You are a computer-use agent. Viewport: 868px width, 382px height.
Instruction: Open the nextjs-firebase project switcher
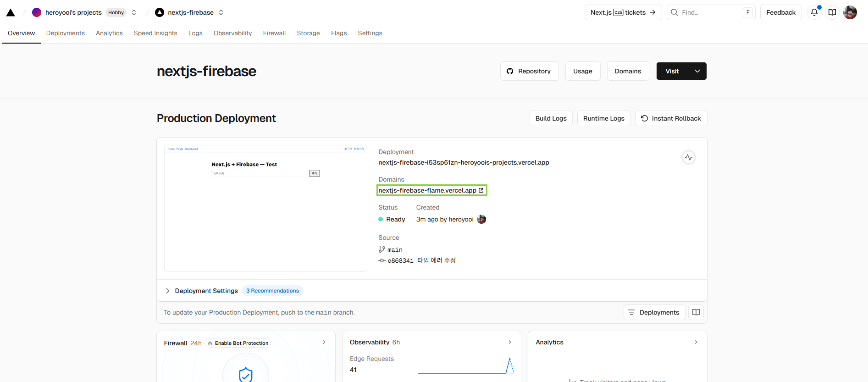221,12
